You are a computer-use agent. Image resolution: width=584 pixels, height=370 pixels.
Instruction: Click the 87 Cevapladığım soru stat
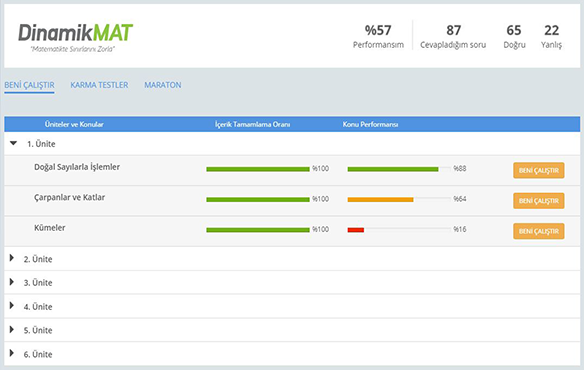point(453,36)
